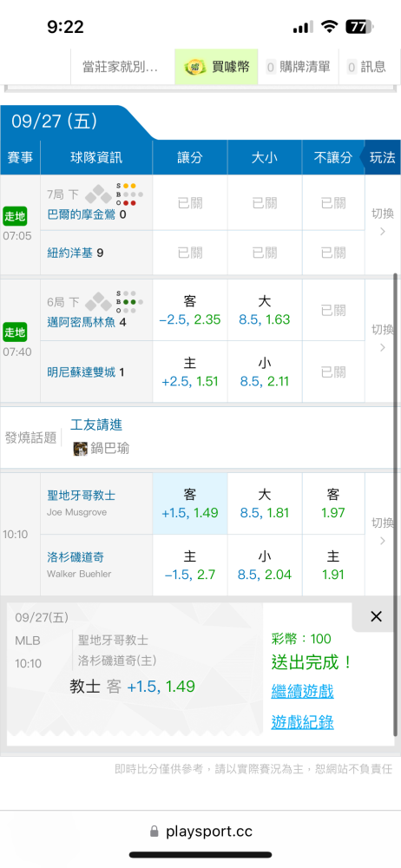Tap the base diamond icon for Marlins game
Screen dimensions: 401x868
click(99, 300)
